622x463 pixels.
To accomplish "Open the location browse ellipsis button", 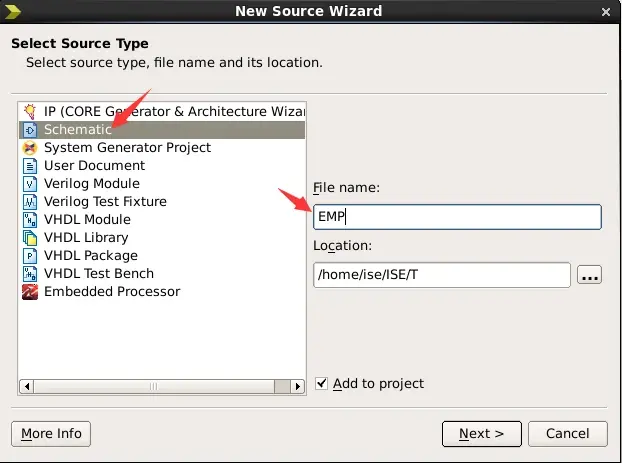I will [589, 275].
